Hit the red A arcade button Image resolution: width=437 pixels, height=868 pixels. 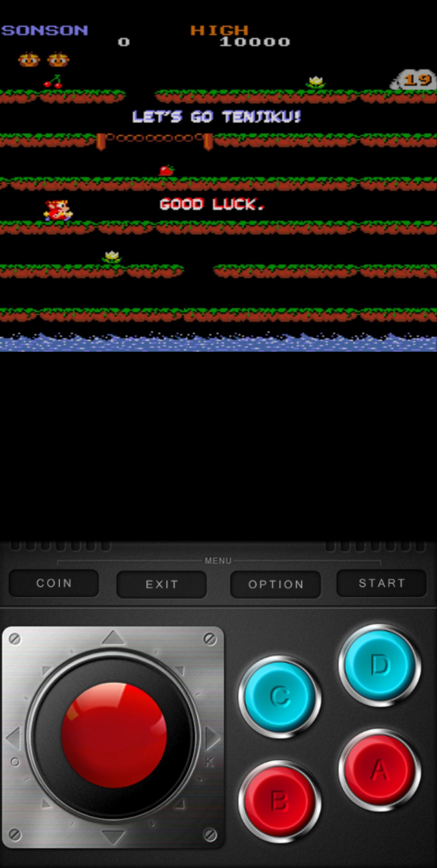380,770
